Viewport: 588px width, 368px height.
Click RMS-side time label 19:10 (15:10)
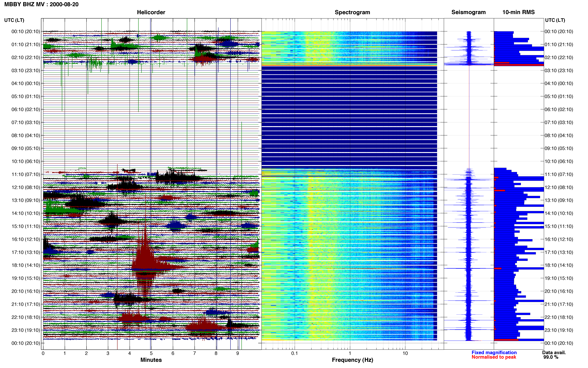point(559,278)
